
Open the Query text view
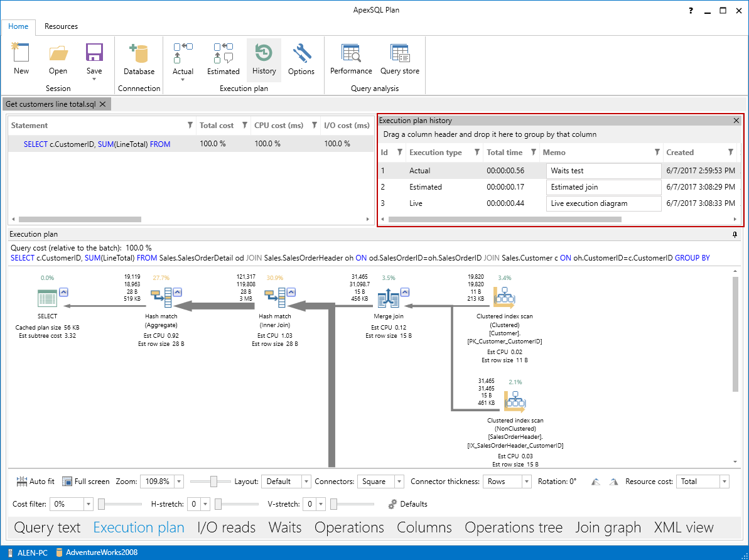(47, 527)
